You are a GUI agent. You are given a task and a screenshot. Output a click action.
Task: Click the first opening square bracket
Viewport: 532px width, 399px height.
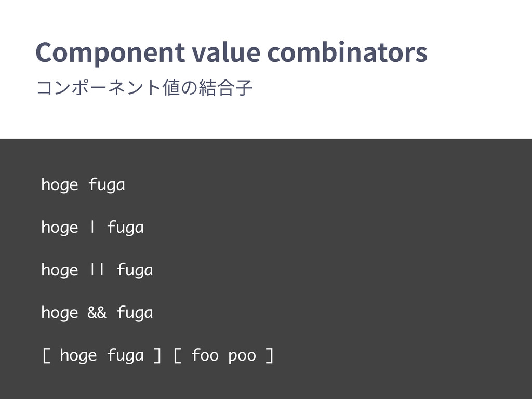point(46,356)
